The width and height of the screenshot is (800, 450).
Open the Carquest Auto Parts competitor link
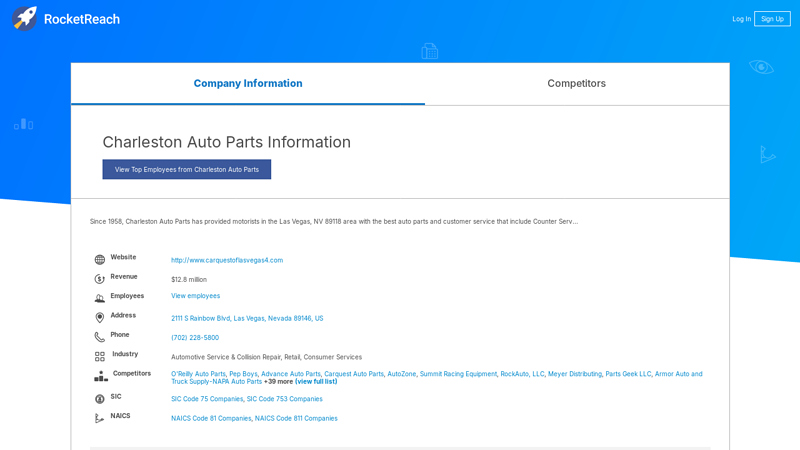point(354,374)
